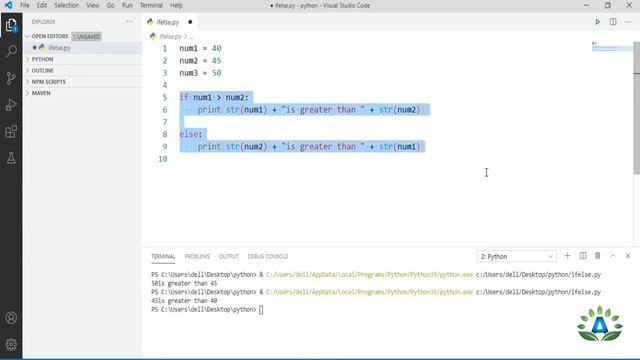Click line number 10 in the gutter
The height and width of the screenshot is (360, 640).
click(x=162, y=159)
